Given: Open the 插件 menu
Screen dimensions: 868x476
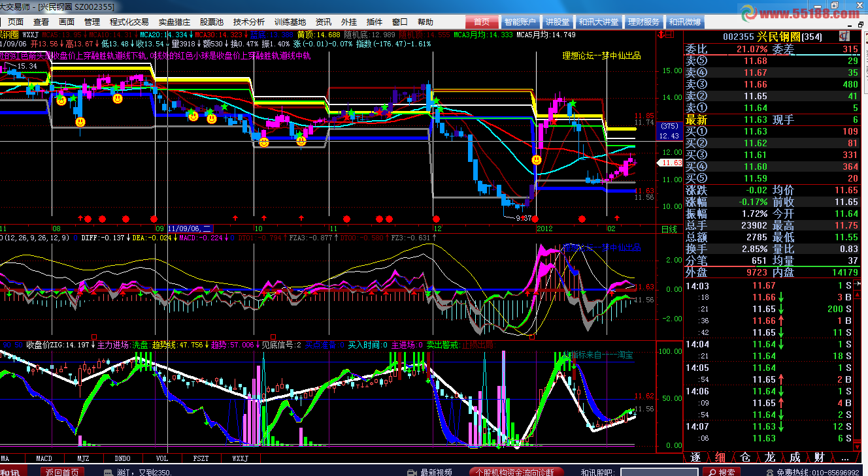Looking at the screenshot, I should (375, 22).
